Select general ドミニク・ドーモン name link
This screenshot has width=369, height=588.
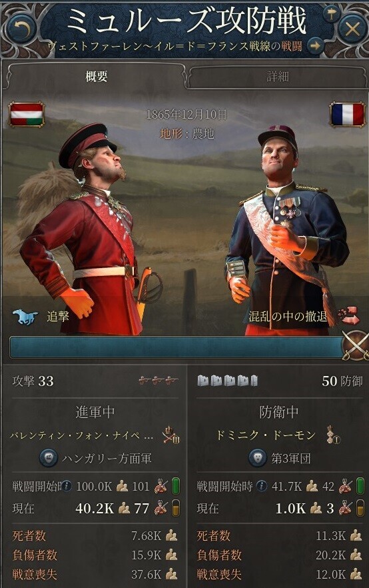coord(265,435)
